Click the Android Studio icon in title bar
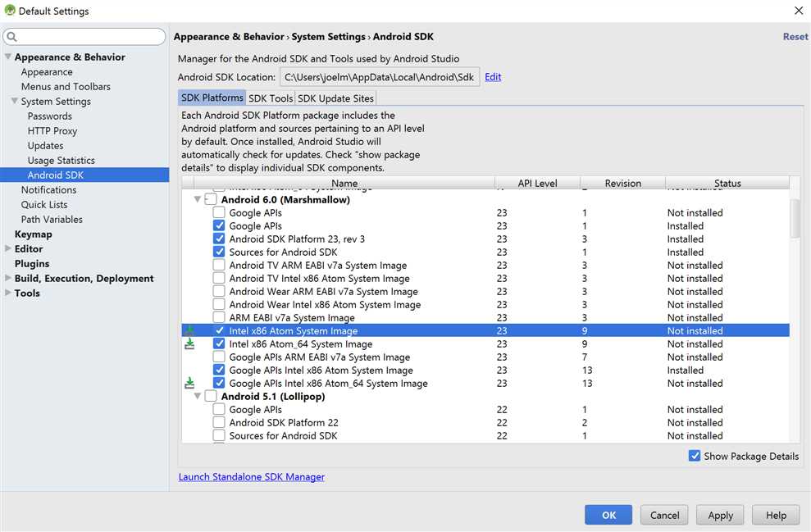This screenshot has height=532, width=811. point(10,11)
